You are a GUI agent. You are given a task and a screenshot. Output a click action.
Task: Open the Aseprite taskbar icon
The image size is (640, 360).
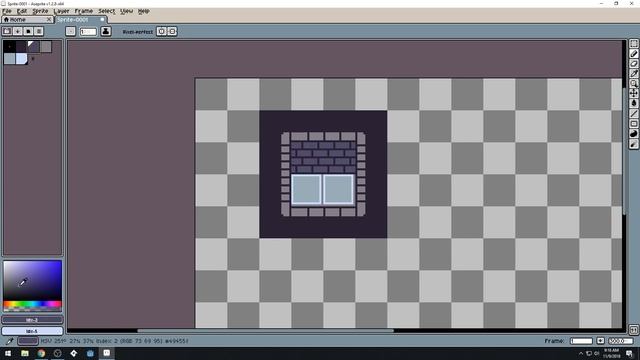coord(107,353)
